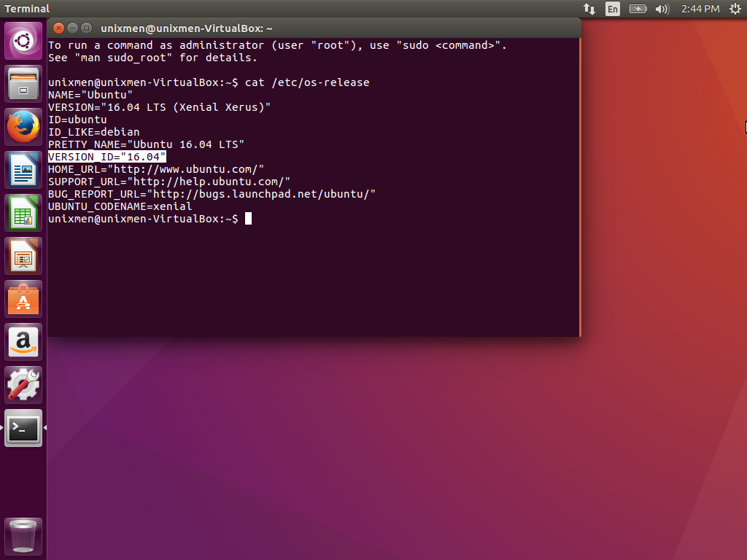747x560 pixels.
Task: Click the UBUNTU_CODENAME=xenial line
Action: [120, 206]
